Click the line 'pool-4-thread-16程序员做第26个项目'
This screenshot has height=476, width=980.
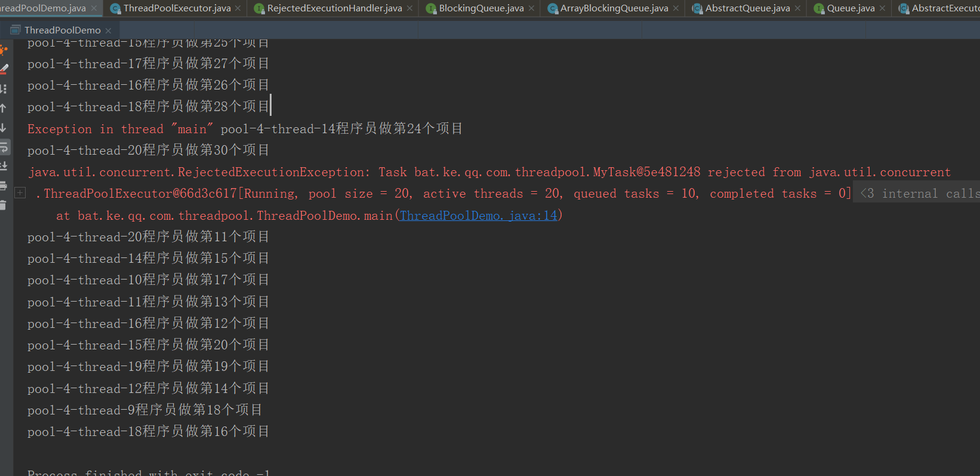tap(148, 85)
